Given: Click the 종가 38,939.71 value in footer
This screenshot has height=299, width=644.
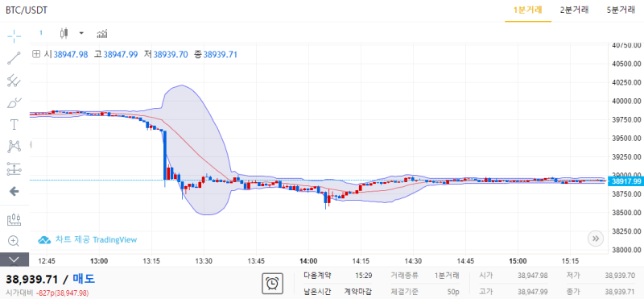Looking at the screenshot, I should [621, 292].
